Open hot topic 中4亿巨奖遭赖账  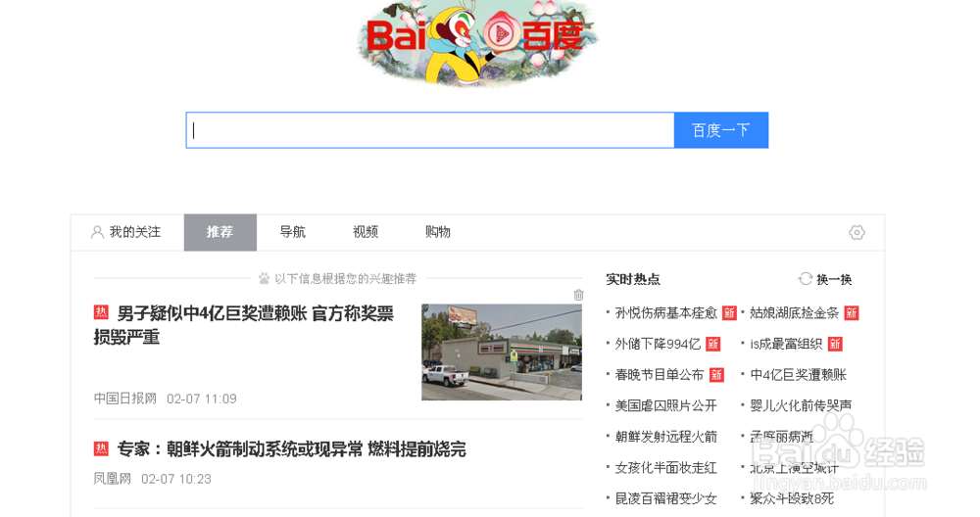click(x=798, y=375)
